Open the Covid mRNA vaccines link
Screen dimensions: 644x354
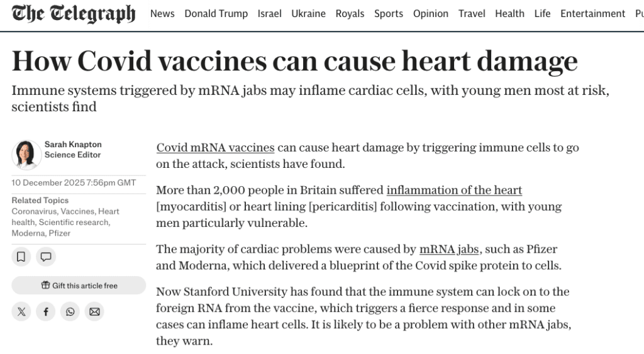coord(215,148)
